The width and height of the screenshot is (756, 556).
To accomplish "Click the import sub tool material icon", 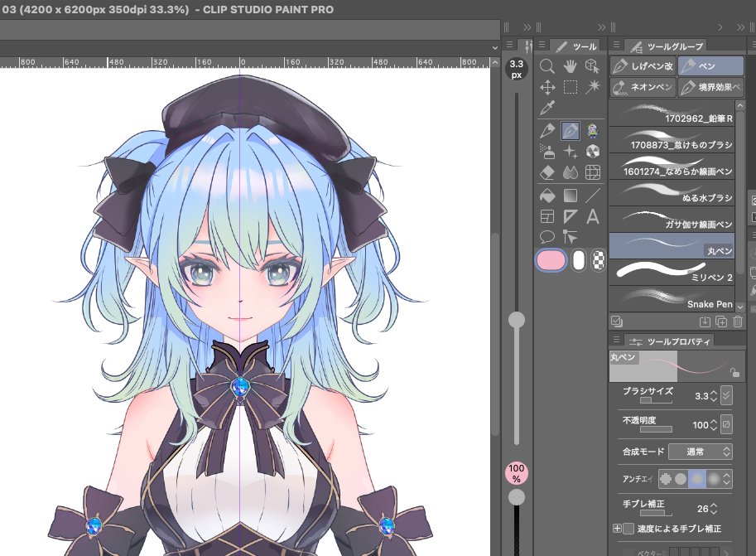I will tap(705, 322).
